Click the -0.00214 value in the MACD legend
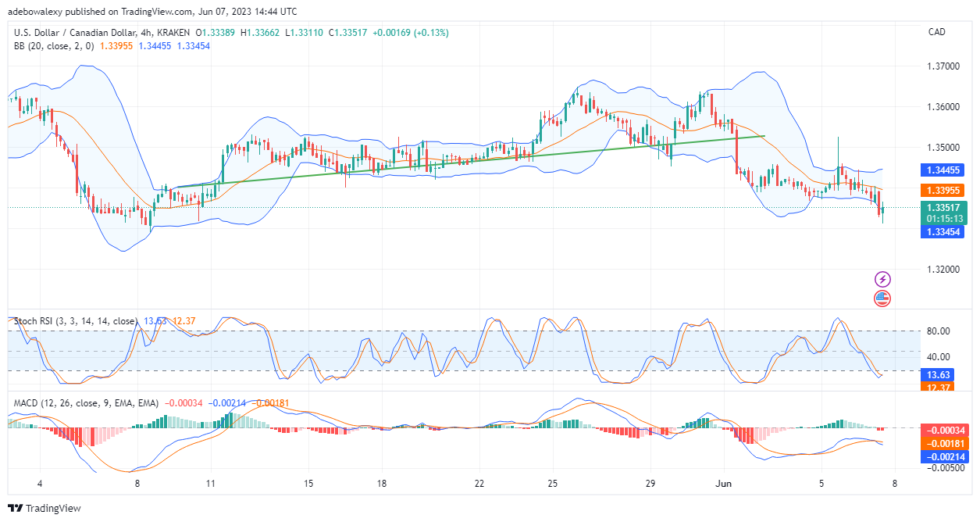Screen dimensions: 980x522 227,402
